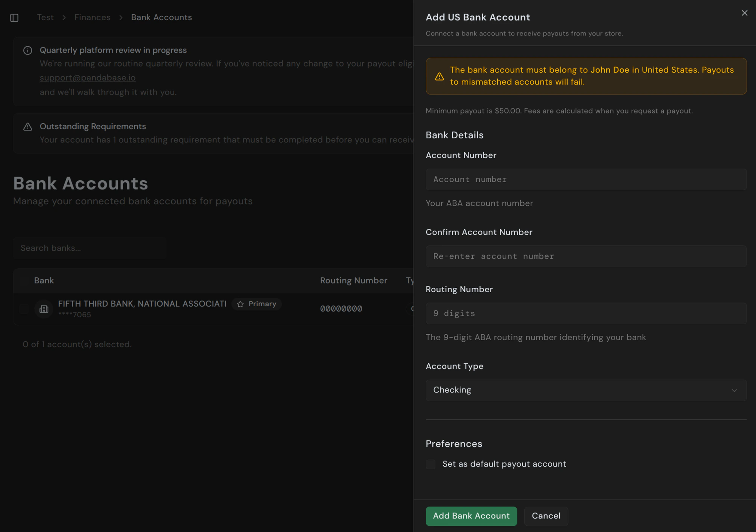Screen dimensions: 756x532
Task: Click the 0 of 1 account(s) selected text
Action: pos(77,344)
